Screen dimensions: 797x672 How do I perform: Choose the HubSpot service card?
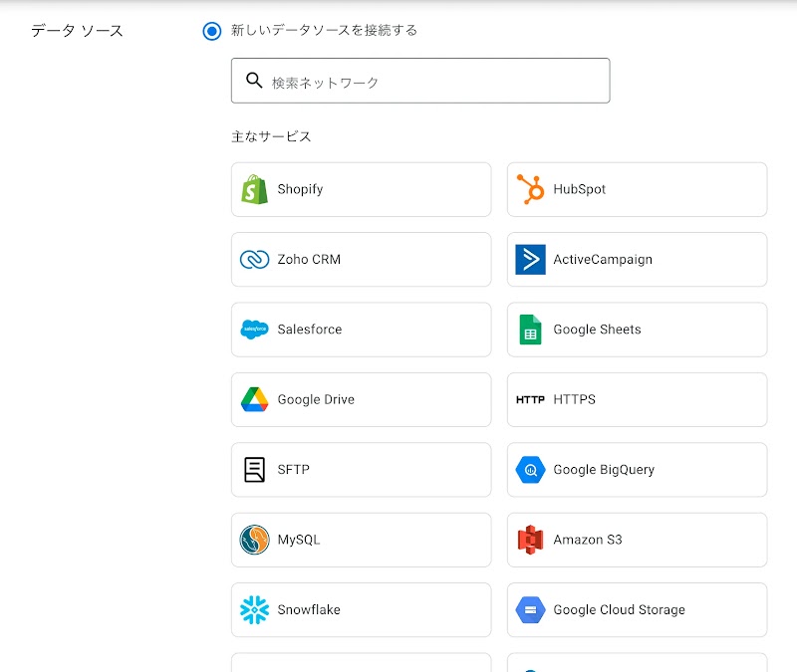(637, 189)
